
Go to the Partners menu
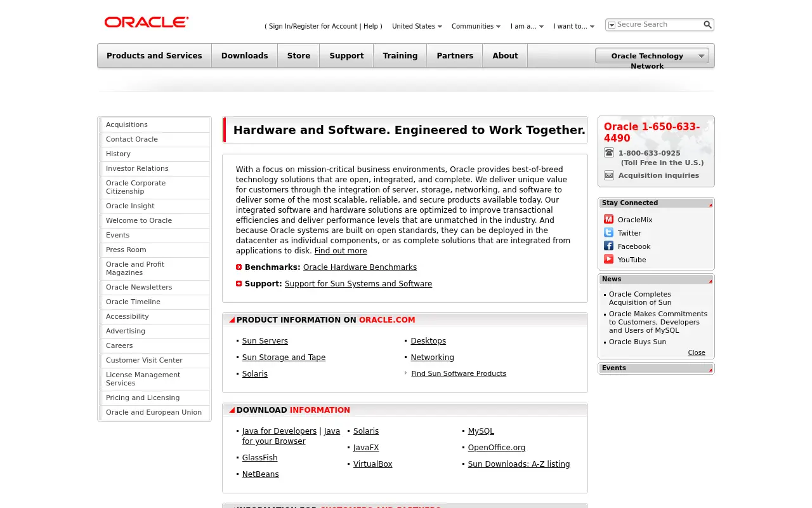tap(455, 56)
